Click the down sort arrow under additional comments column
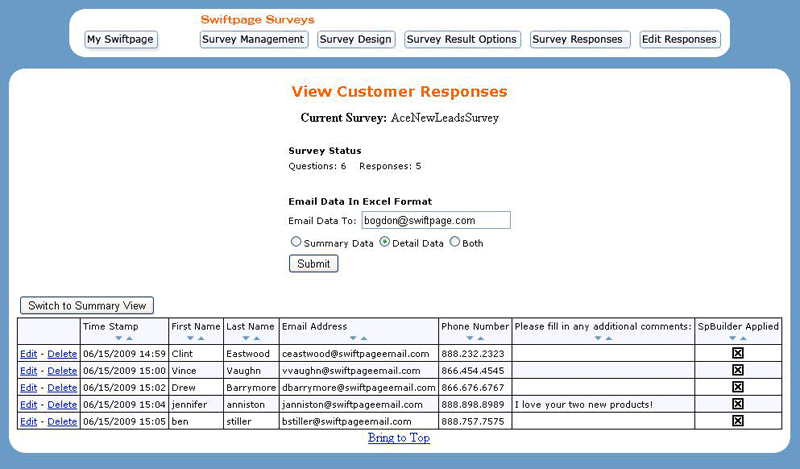Viewport: 800px width, 469px height. point(598,338)
